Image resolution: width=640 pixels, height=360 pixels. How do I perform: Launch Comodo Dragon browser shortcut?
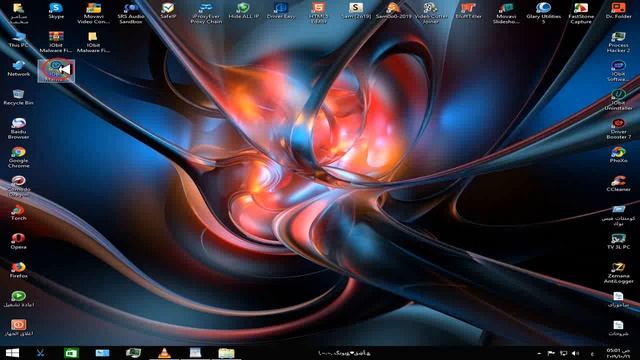[x=18, y=186]
